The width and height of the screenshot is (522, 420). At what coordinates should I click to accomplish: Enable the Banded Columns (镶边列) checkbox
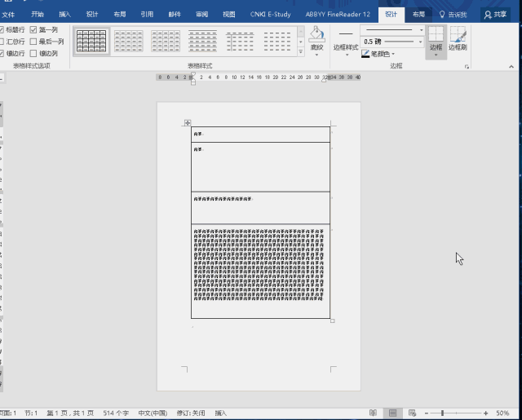point(33,53)
